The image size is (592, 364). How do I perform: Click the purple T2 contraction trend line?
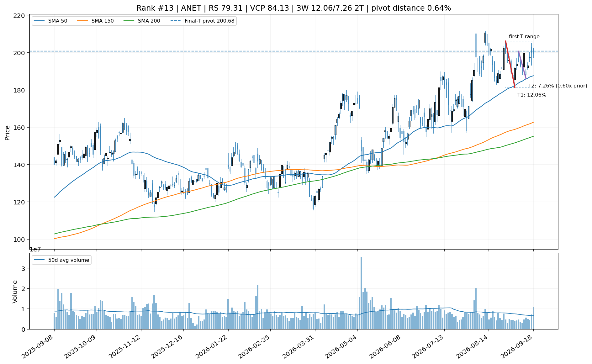click(522, 65)
